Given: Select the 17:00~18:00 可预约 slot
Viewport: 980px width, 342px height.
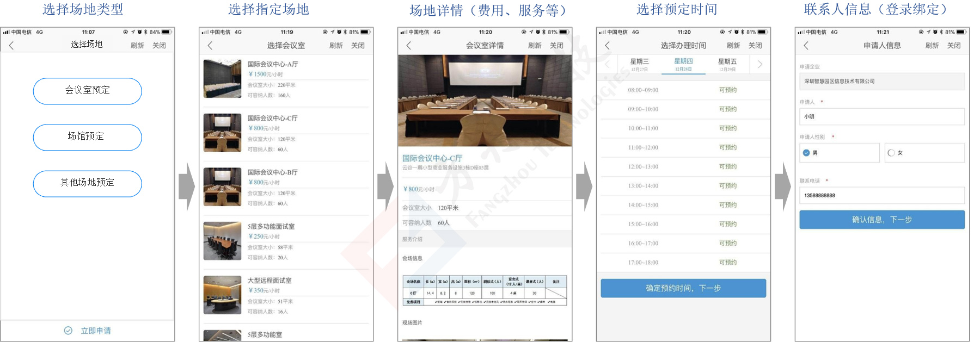Looking at the screenshot, I should pos(683,263).
